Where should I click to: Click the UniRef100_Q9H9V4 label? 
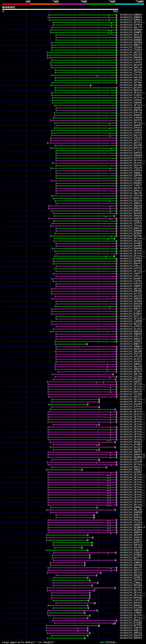point(131,638)
